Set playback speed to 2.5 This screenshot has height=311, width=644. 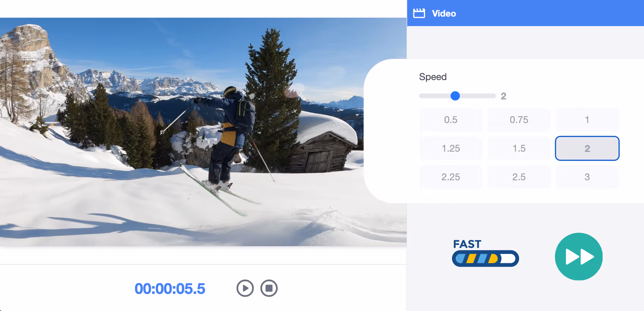pyautogui.click(x=519, y=177)
